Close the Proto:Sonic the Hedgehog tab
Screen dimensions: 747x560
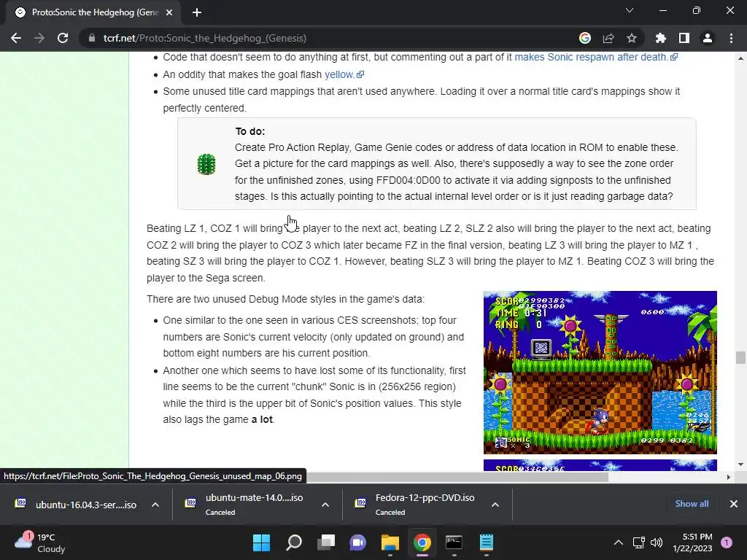(169, 12)
